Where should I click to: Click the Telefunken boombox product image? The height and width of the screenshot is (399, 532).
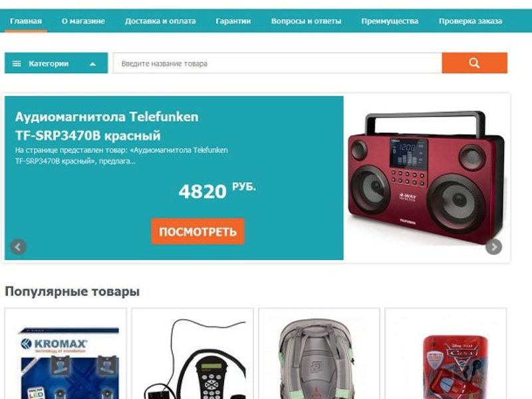click(x=426, y=178)
